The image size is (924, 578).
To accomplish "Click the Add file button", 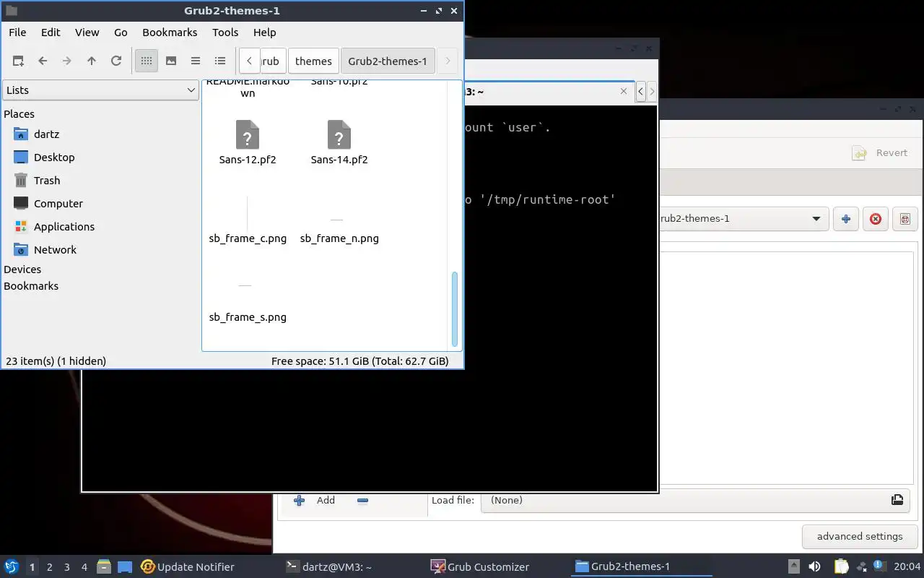I will [x=315, y=501].
